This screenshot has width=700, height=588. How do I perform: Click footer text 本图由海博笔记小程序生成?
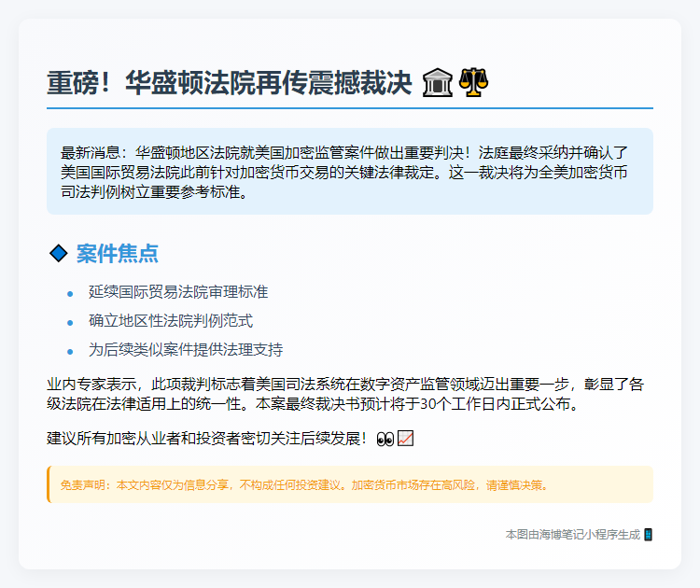point(573,535)
